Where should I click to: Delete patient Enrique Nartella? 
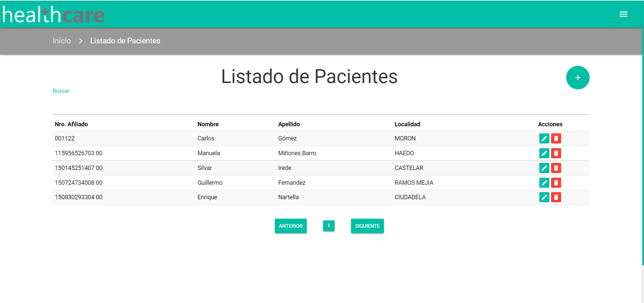coord(556,197)
